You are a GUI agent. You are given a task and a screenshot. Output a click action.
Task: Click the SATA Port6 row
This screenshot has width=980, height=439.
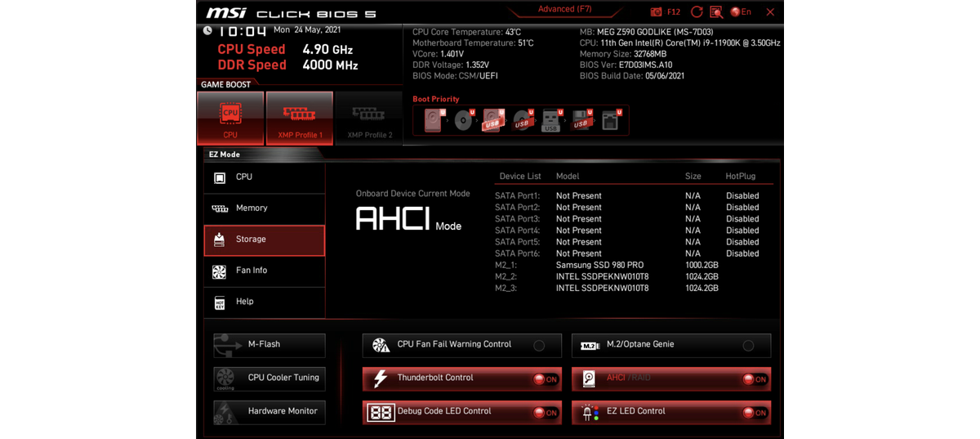(x=627, y=253)
